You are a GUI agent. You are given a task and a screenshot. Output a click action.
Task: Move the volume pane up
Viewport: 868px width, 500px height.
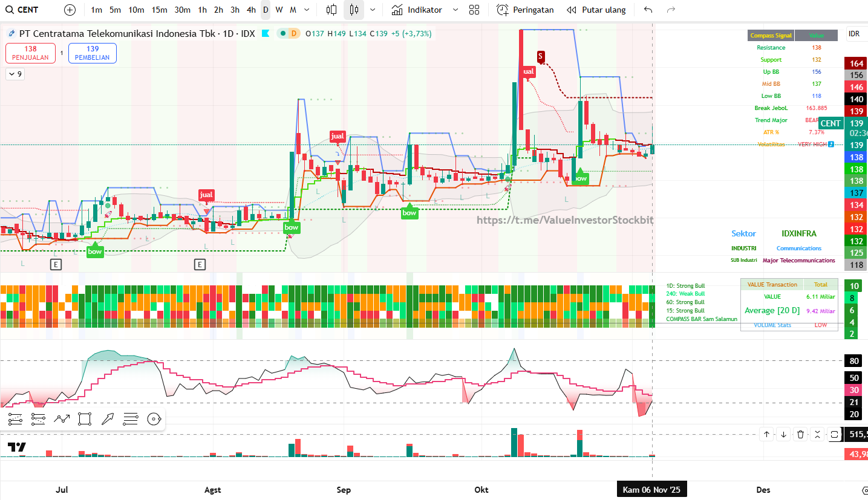pyautogui.click(x=767, y=434)
